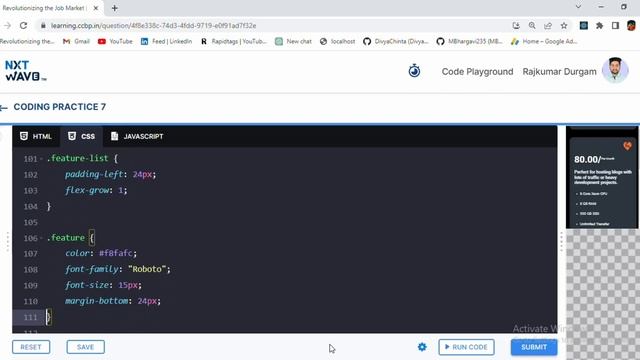Viewport: 640px width, 360px height.
Task: Click the padding-left property on line 102
Action: coord(94,174)
